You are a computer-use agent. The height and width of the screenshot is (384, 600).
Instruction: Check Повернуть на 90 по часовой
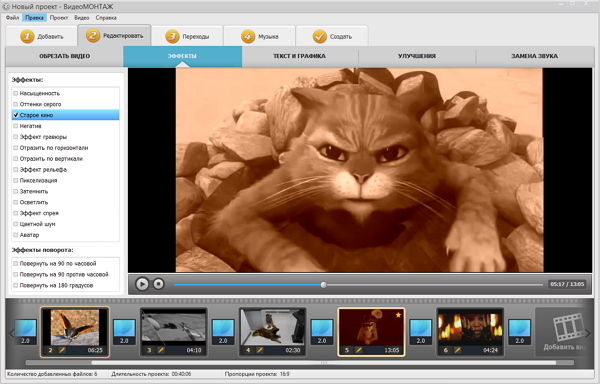click(16, 264)
